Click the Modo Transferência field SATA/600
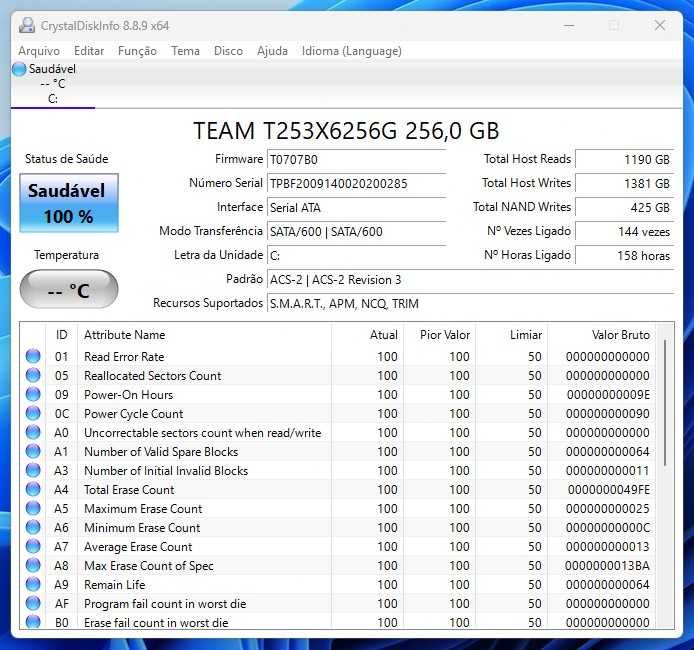Screen dimensions: 694x650 [356, 231]
